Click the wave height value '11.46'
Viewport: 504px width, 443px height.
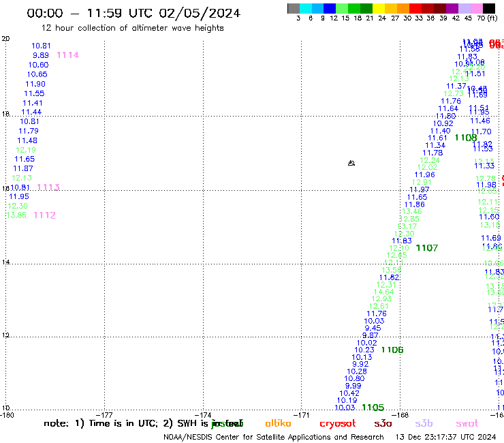click(480, 121)
